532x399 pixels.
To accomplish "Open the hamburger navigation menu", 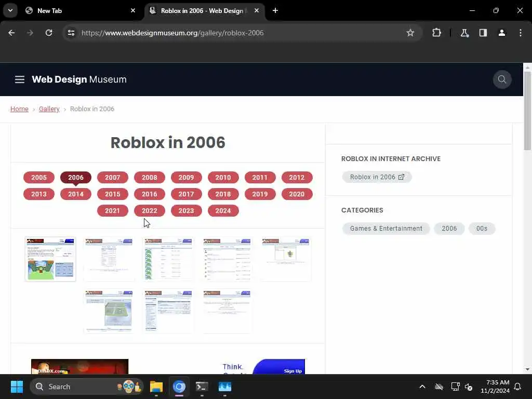I will 20,79.
